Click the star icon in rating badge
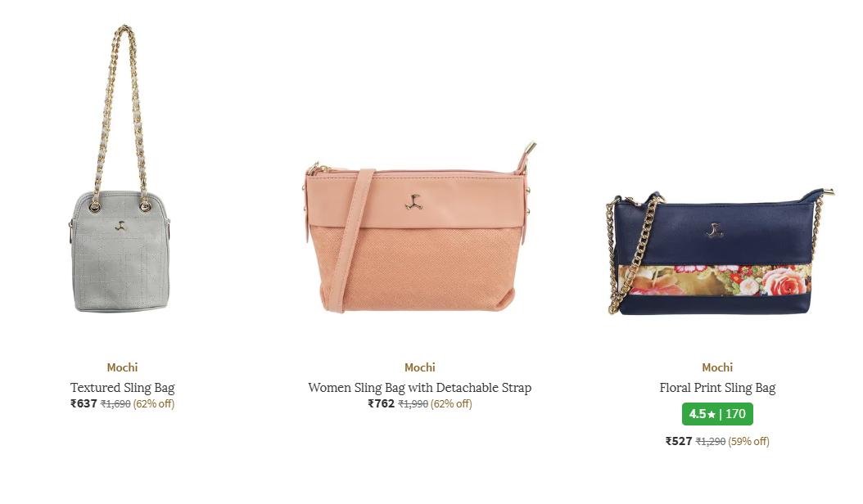 pos(712,414)
